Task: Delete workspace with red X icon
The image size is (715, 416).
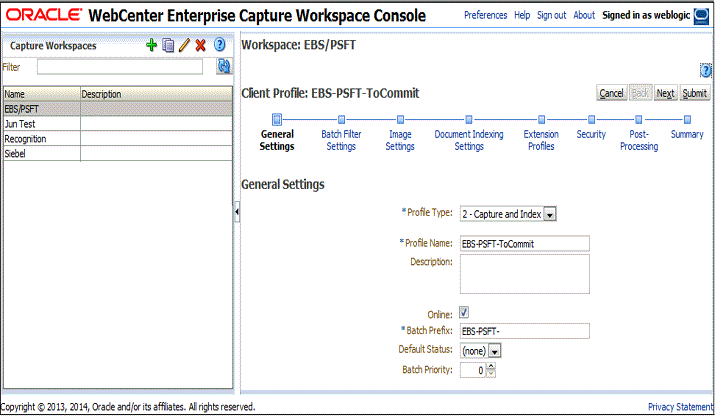Action: [x=201, y=45]
